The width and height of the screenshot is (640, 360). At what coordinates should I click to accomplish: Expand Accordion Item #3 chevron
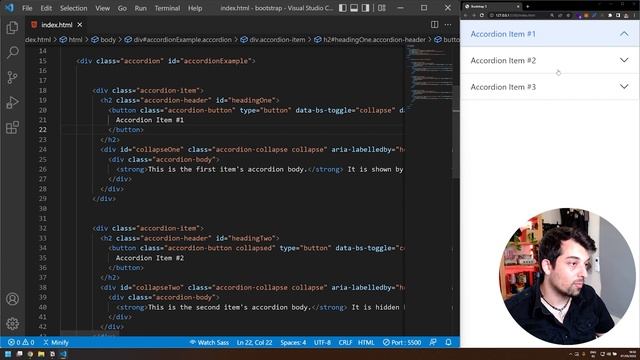click(x=624, y=87)
